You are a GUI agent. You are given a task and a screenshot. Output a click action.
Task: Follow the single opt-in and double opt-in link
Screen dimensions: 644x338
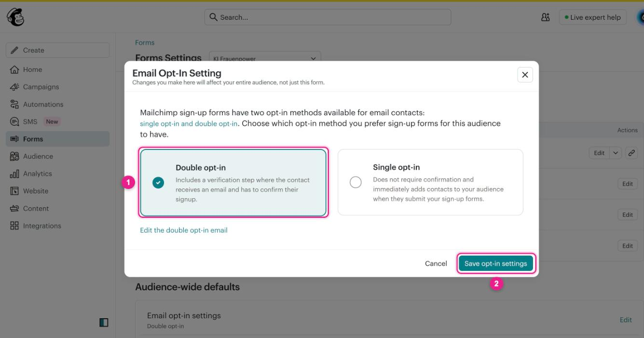(189, 123)
